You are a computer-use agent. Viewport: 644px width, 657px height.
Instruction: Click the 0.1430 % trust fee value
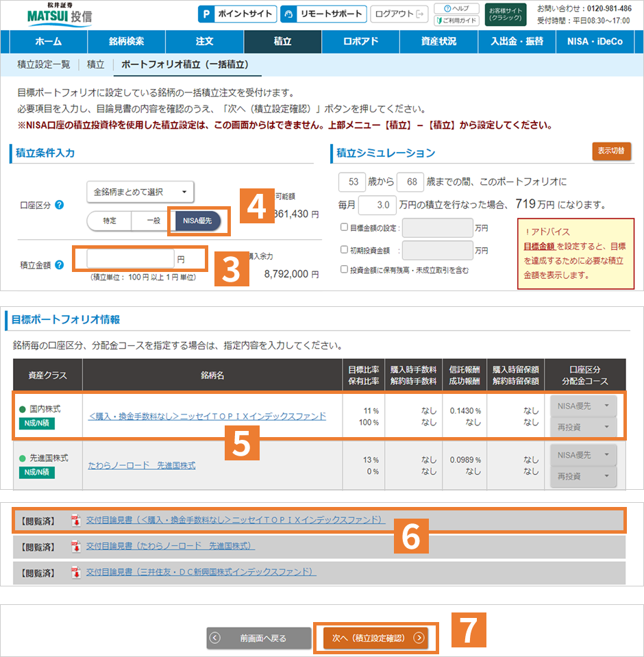(465, 410)
